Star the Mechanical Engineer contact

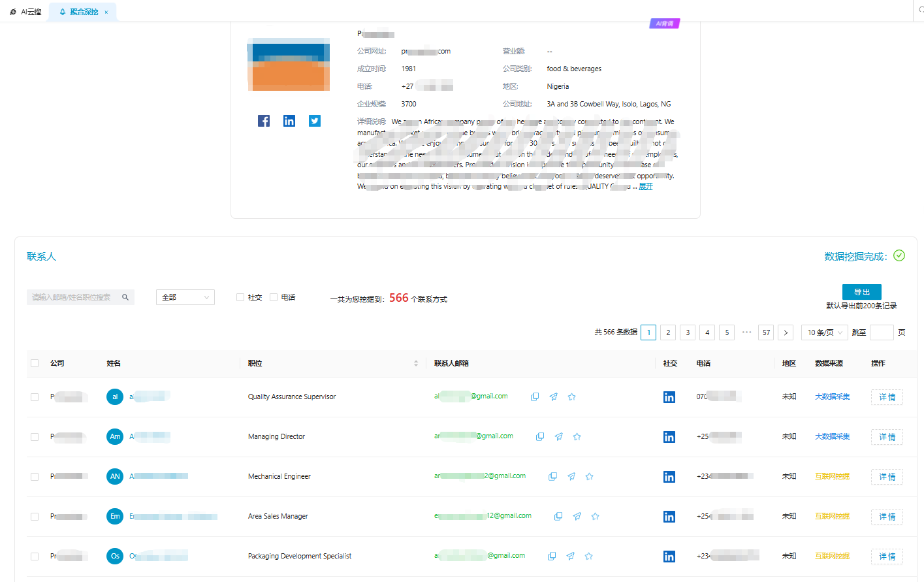coord(590,476)
